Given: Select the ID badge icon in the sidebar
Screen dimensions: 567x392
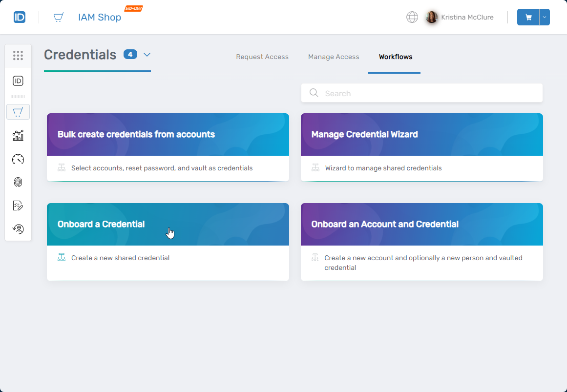Looking at the screenshot, I should pos(18,81).
